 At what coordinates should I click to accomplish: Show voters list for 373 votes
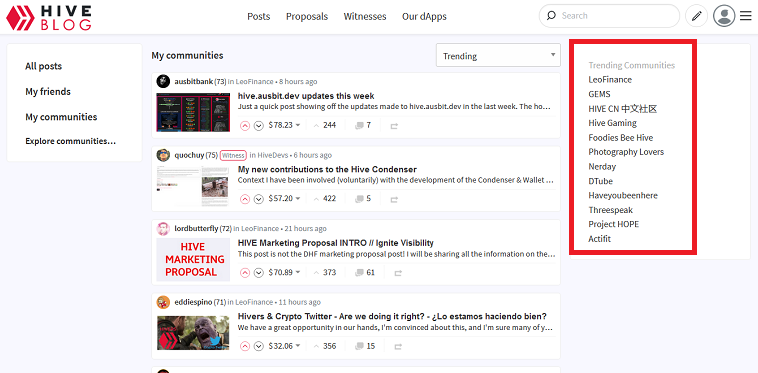(325, 273)
